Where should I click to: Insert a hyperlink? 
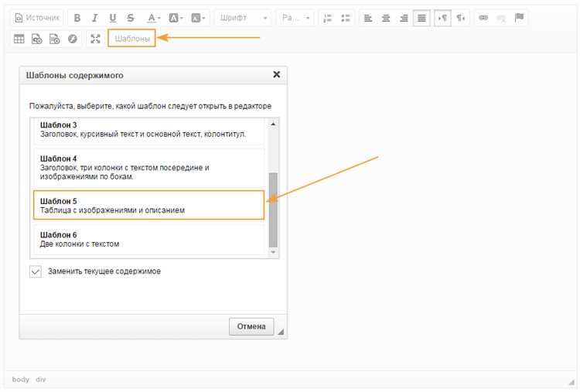[x=483, y=18]
